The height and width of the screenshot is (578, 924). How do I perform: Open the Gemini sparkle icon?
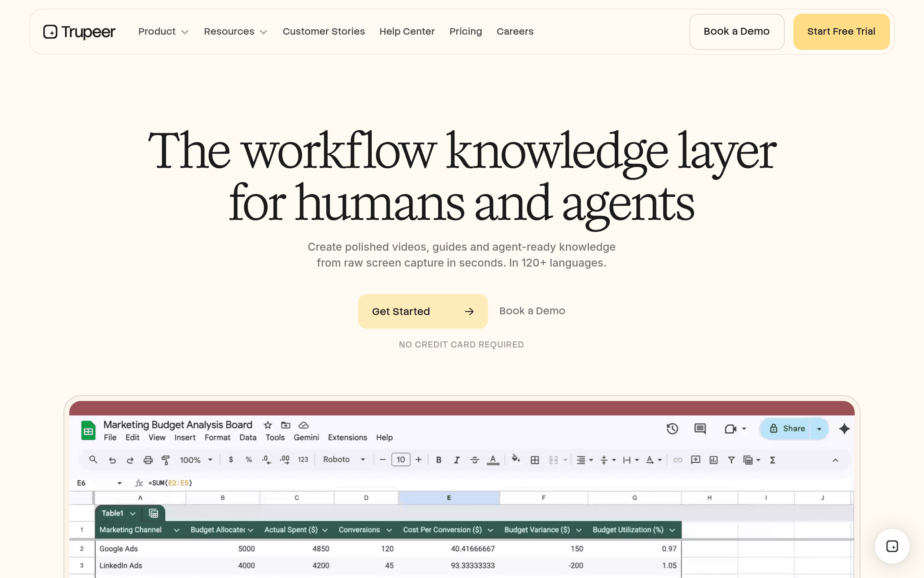(844, 429)
